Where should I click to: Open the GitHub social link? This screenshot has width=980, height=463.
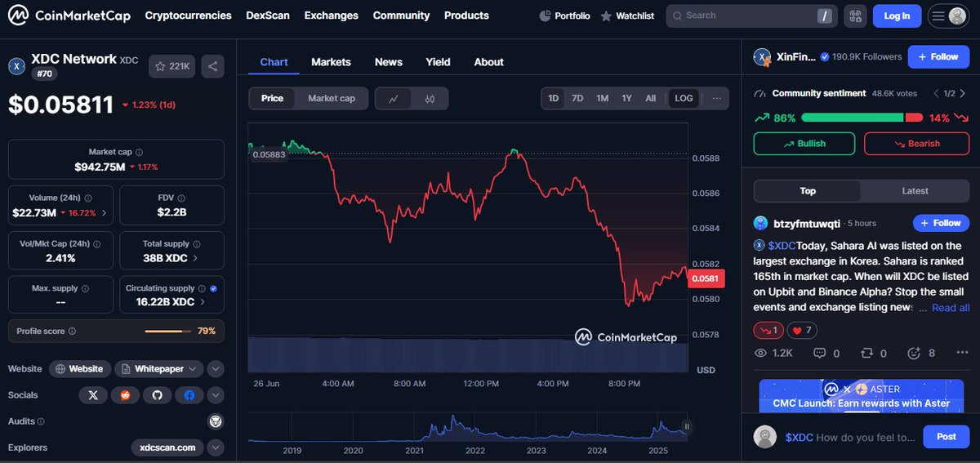[x=157, y=395]
